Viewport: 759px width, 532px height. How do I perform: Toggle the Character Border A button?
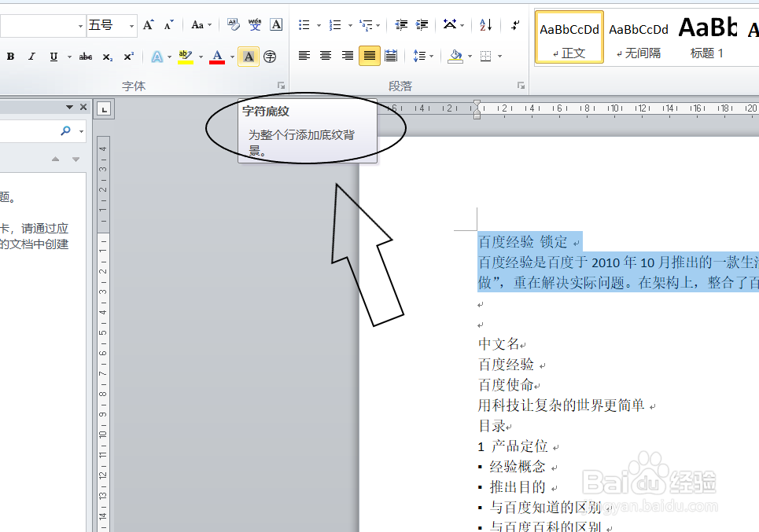click(x=276, y=24)
